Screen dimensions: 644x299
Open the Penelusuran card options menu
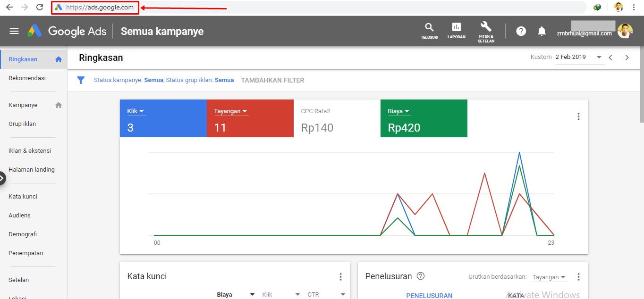pyautogui.click(x=578, y=277)
